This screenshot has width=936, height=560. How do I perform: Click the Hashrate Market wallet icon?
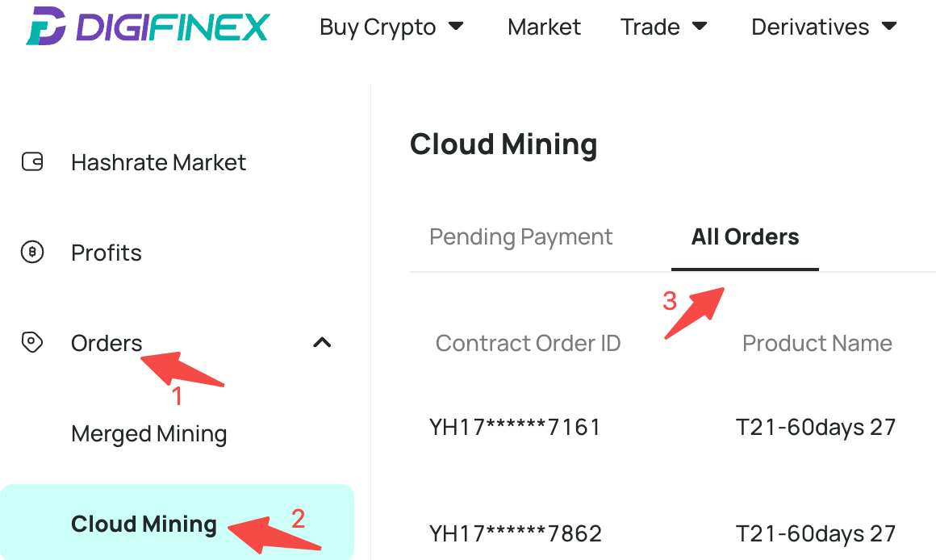32,162
